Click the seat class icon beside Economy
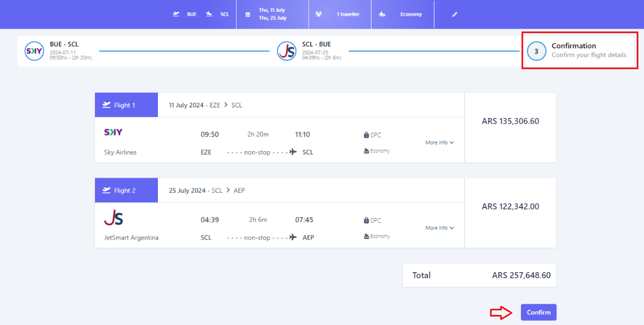Image resolution: width=644 pixels, height=325 pixels. pos(382,14)
